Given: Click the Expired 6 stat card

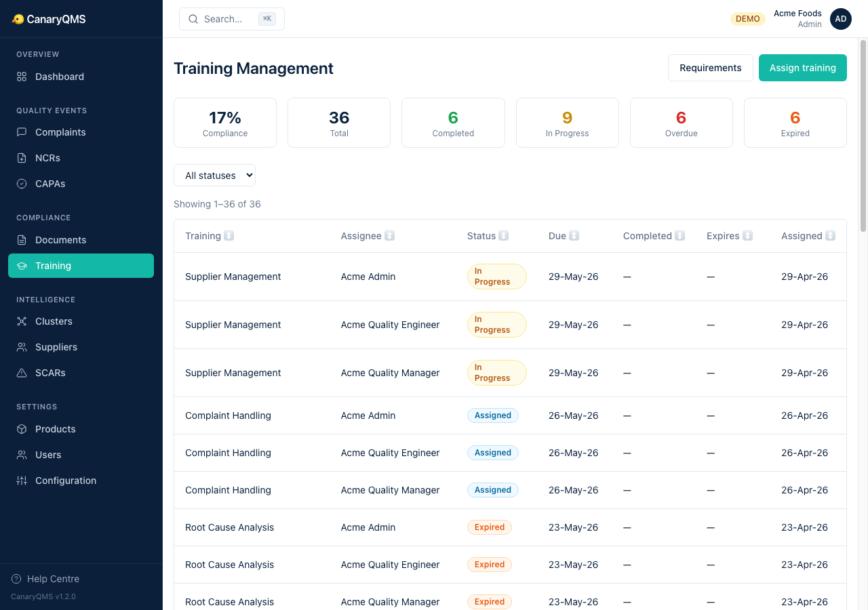Looking at the screenshot, I should 795,123.
